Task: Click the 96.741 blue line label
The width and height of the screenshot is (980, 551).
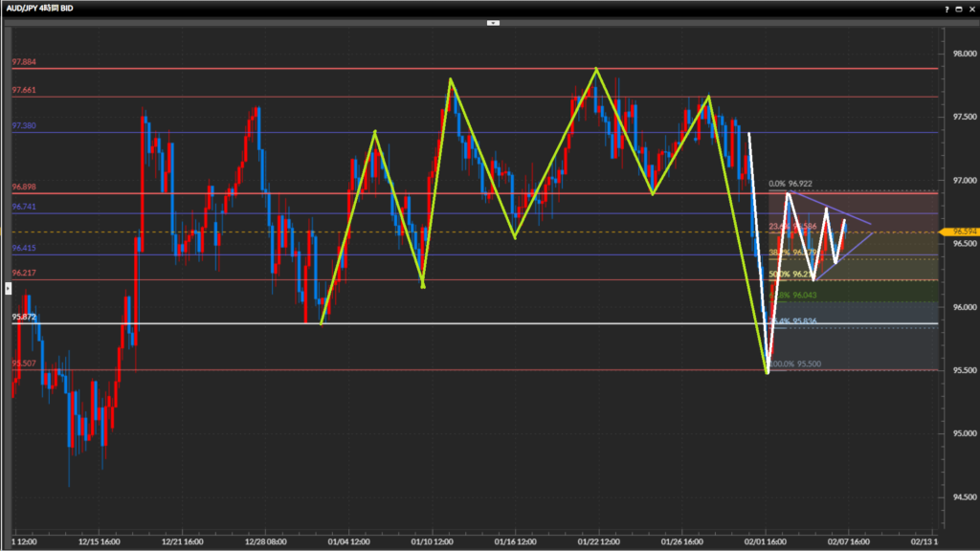Action: point(26,207)
